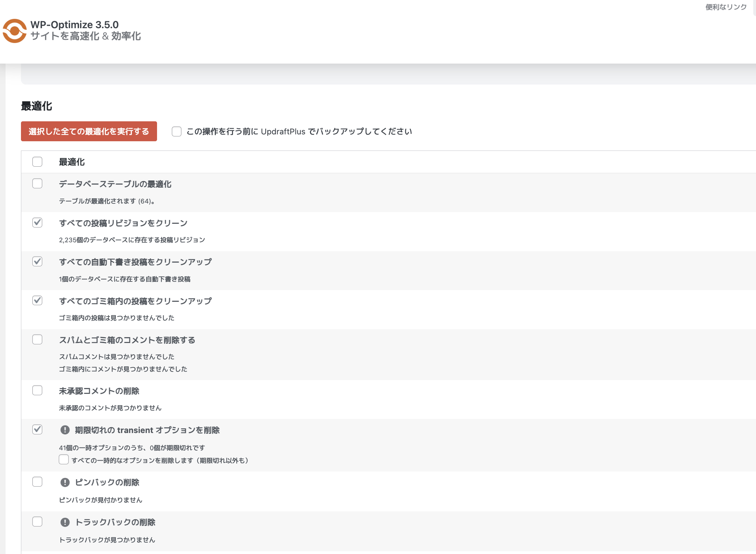756x554 pixels.
Task: Check データベーステーブルの最適化 checkbox
Action: point(37,184)
